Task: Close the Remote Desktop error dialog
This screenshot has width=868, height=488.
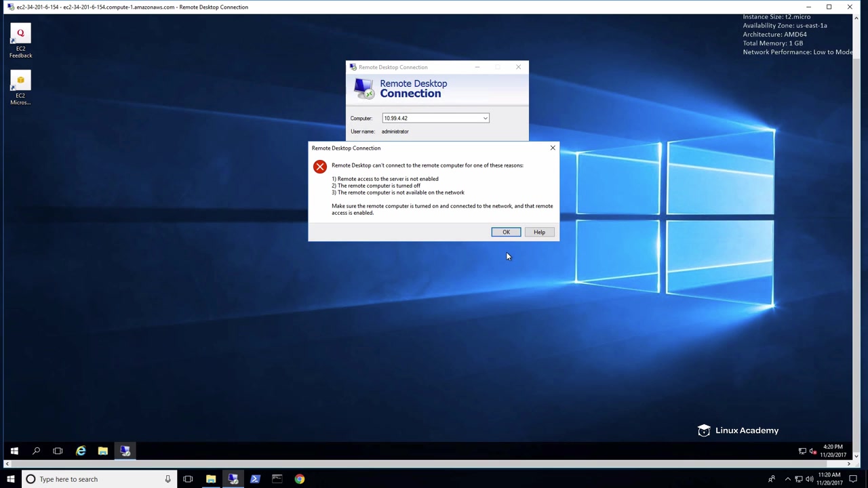Action: (x=553, y=148)
